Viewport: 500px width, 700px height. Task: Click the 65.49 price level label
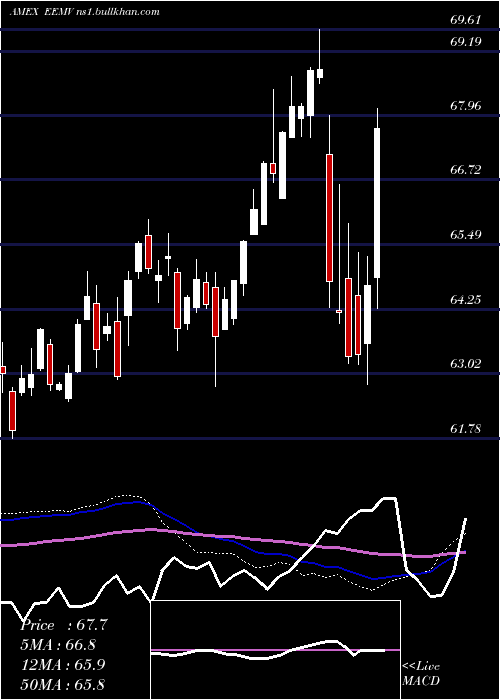click(466, 234)
